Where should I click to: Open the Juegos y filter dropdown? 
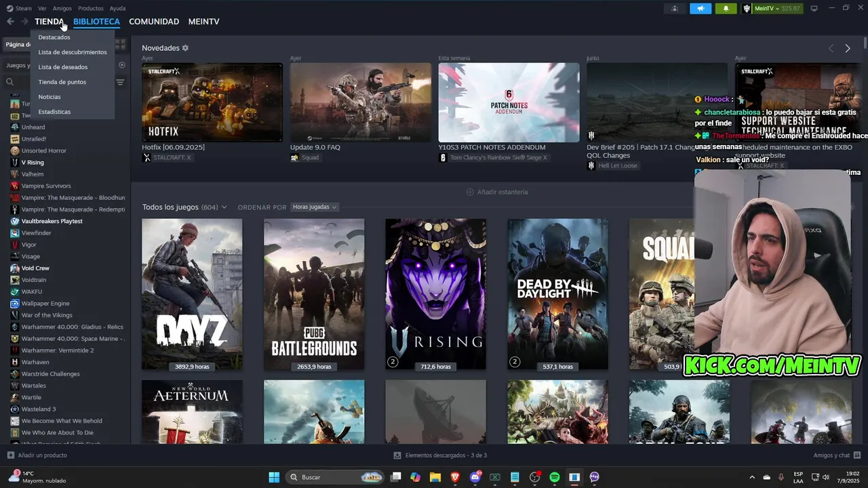pos(18,65)
